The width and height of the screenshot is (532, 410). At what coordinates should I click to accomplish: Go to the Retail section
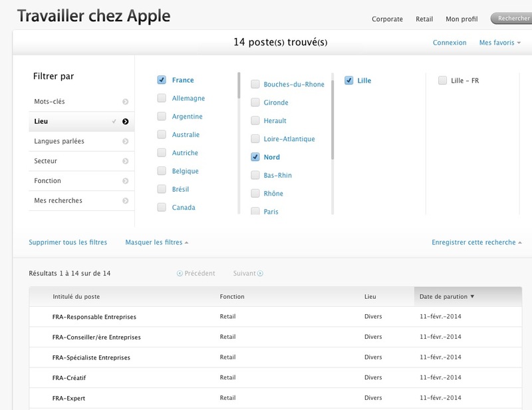click(424, 19)
